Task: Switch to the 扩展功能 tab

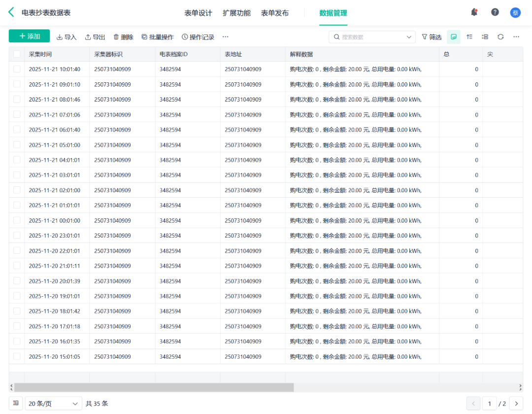Action: tap(236, 13)
